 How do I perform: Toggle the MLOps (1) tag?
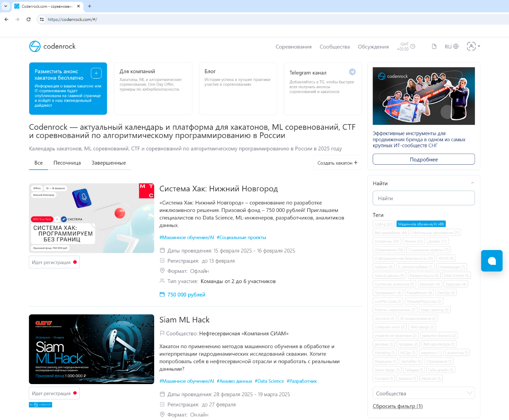[x=408, y=353]
